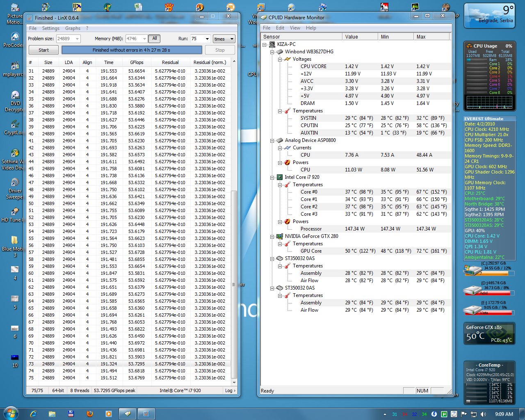Collapse Analog Device ASP0800 node
Image resolution: width=525 pixels, height=420 pixels.
[x=272, y=140]
